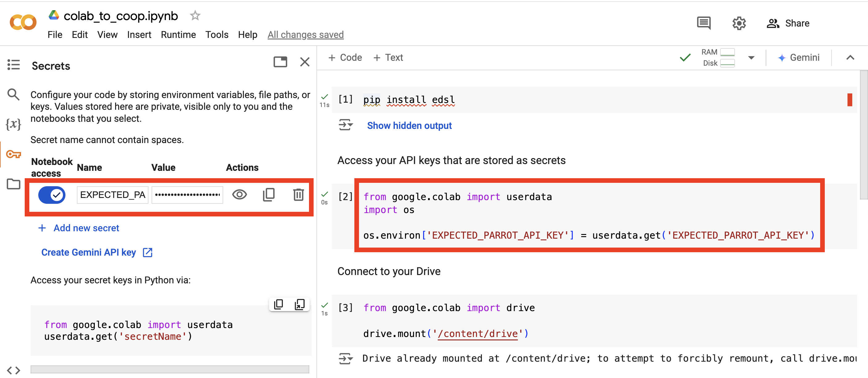Click Add new secret
The height and width of the screenshot is (378, 868).
86,228
